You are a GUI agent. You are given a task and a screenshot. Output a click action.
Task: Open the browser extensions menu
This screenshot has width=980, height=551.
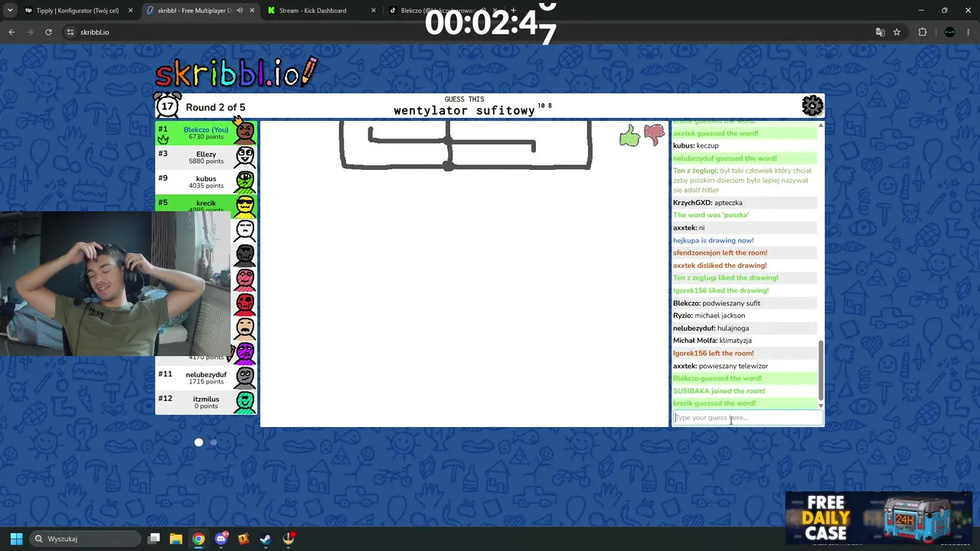[923, 32]
